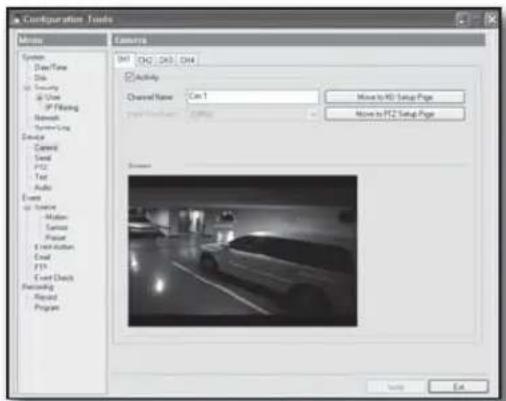
Task: Open Network settings in the tree
Action: tap(47, 118)
